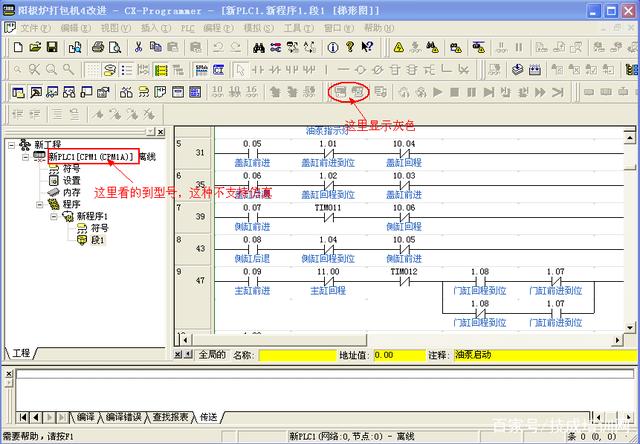Toggle the yellow-green rung annotation view icon
640x444 pixels.
pyautogui.click(x=161, y=70)
